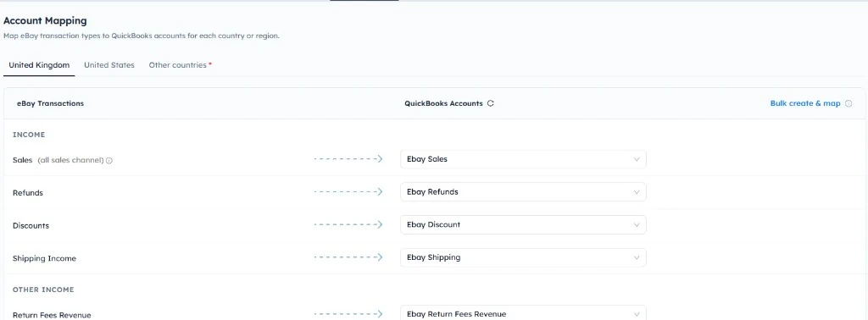Click the INCOME section label
868x320 pixels.
click(x=29, y=135)
